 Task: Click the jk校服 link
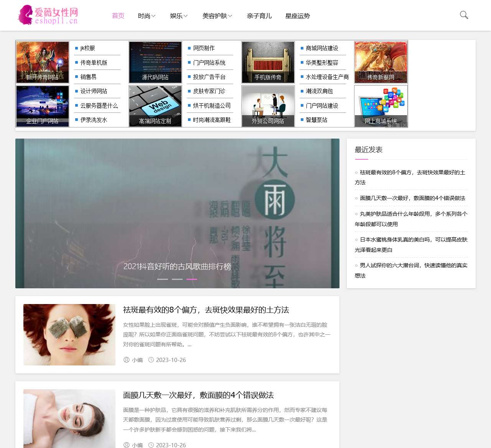87,48
